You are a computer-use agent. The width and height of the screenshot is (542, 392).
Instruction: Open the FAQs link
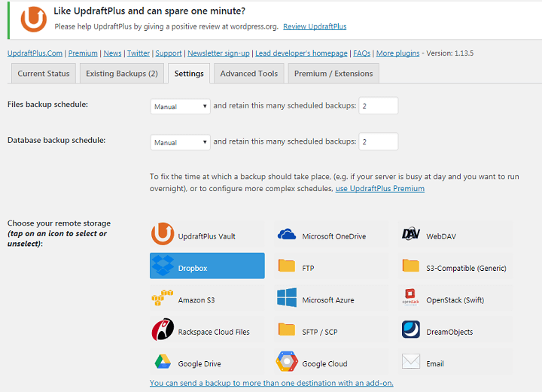[361, 53]
